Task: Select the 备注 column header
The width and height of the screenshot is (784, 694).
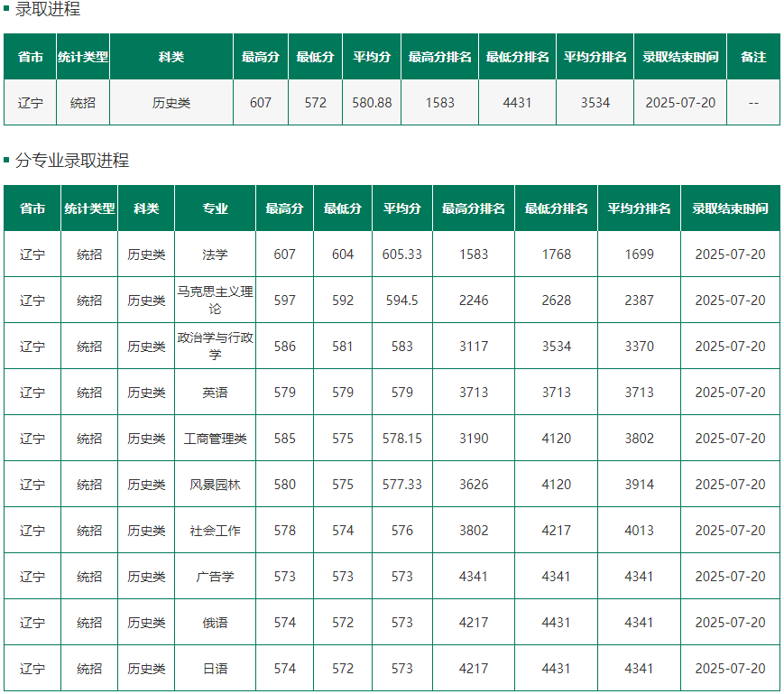Action: [753, 57]
